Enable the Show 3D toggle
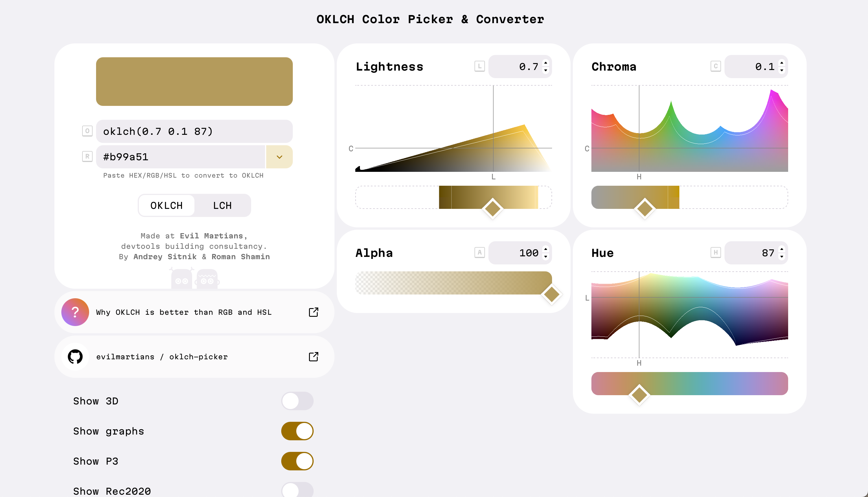The image size is (868, 497). point(297,401)
